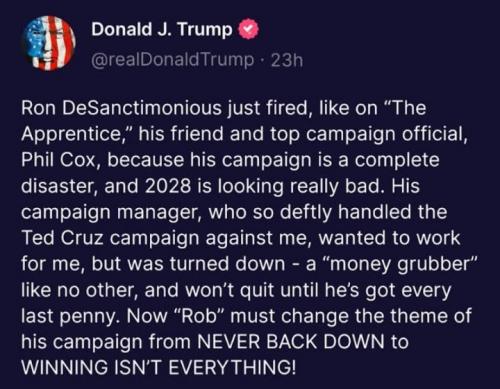The image size is (500, 389).
Task: Select the word DeSanctimonious in the post
Action: [141, 108]
